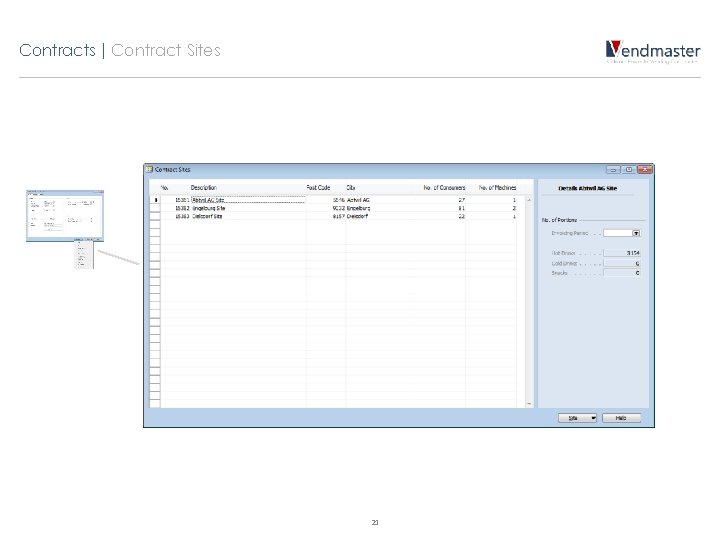Click the No. column header
This screenshot has width=720, height=540.
coord(164,187)
